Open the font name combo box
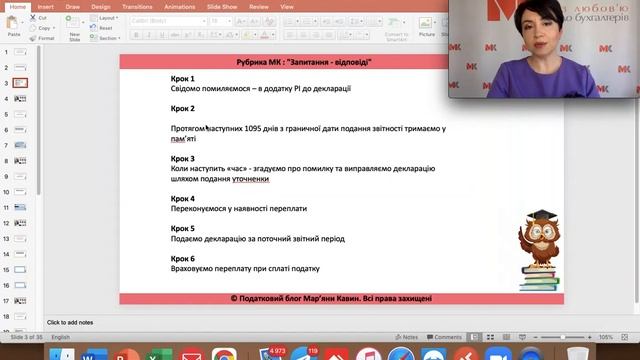 pos(168,21)
